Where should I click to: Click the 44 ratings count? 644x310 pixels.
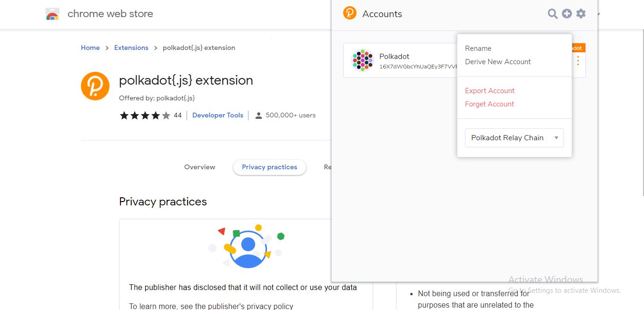point(178,116)
